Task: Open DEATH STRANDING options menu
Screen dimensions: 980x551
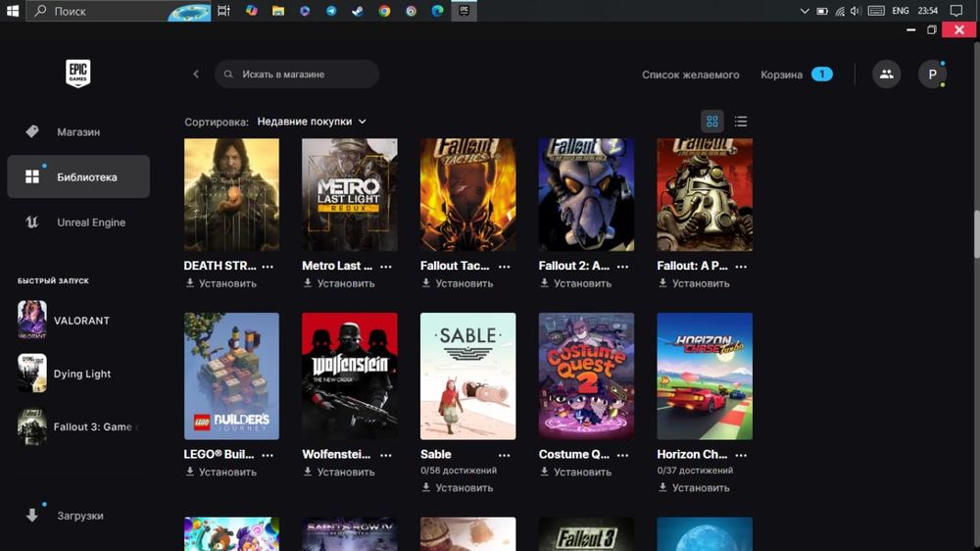Action: 268,267
